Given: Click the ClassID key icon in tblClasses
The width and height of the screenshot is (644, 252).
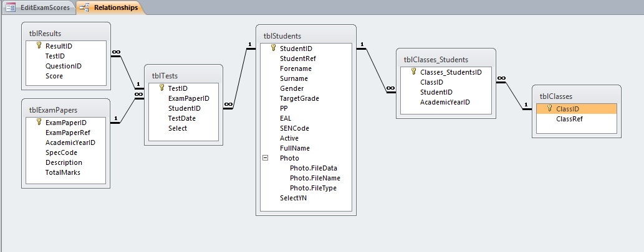Looking at the screenshot, I should 549,108.
